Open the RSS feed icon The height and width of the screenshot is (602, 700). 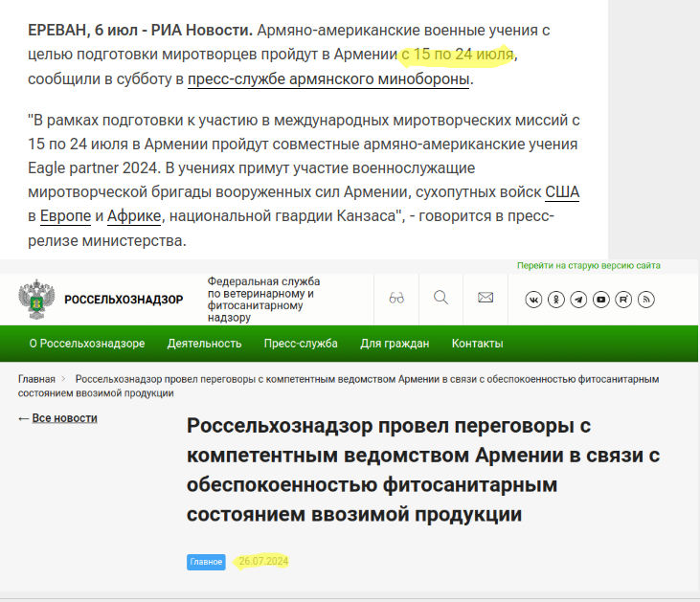(x=646, y=300)
